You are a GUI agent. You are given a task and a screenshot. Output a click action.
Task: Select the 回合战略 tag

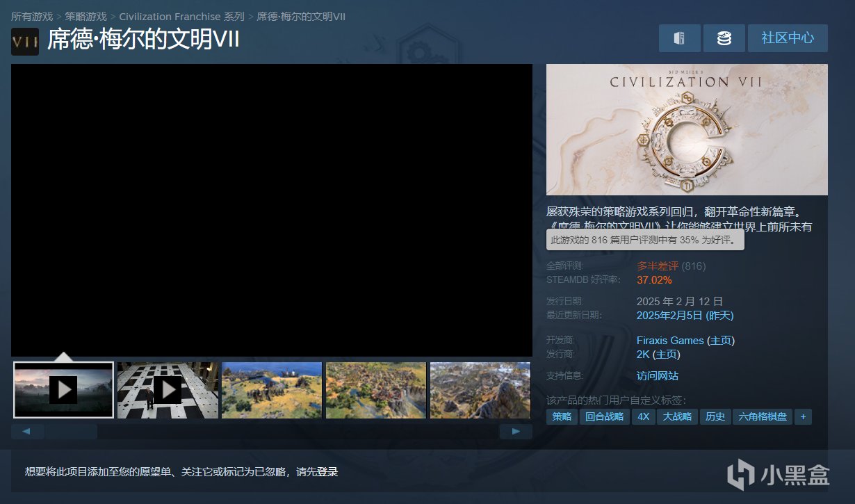coord(605,417)
